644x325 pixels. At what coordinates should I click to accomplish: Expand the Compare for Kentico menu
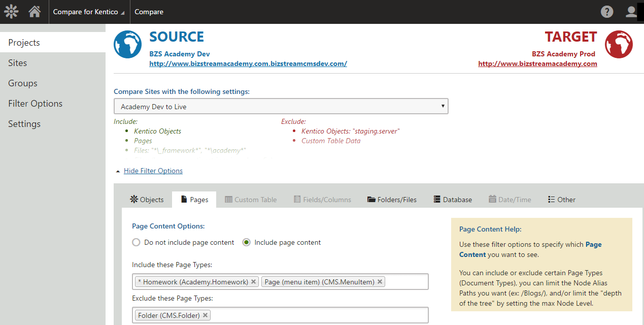(x=89, y=12)
